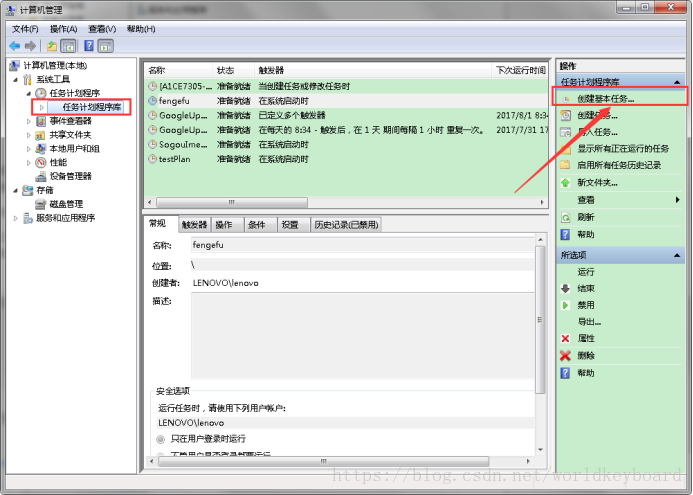Select the 性能 performance icon in the tree

coord(41,163)
